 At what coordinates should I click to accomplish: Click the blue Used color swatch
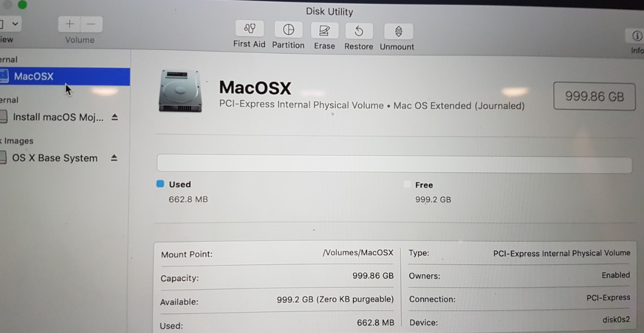(x=160, y=184)
